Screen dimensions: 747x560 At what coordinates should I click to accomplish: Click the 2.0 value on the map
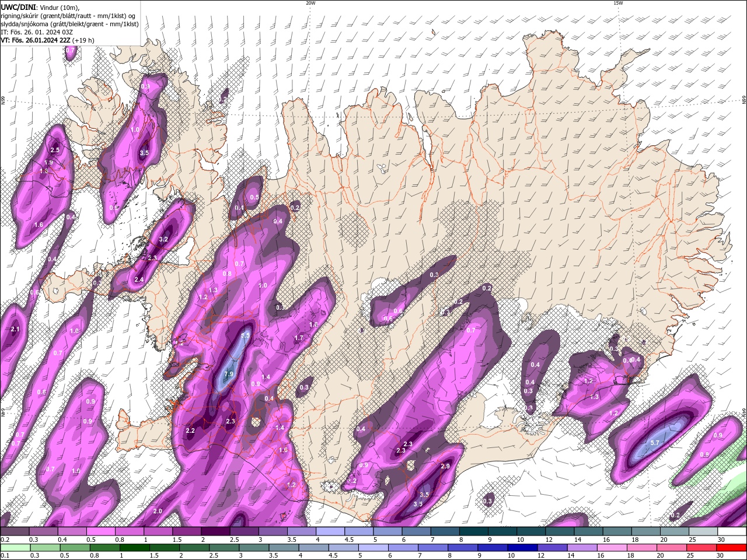(158, 511)
